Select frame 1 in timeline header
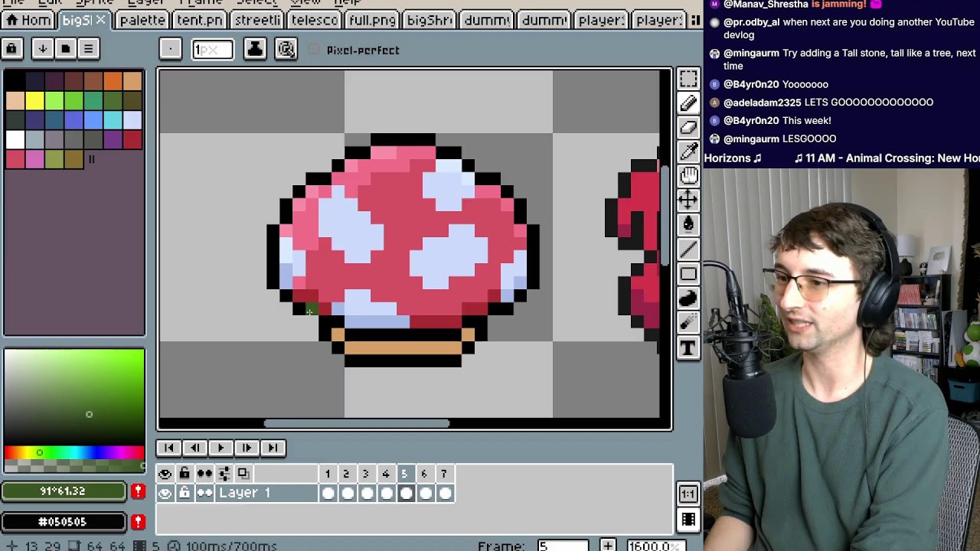 328,474
